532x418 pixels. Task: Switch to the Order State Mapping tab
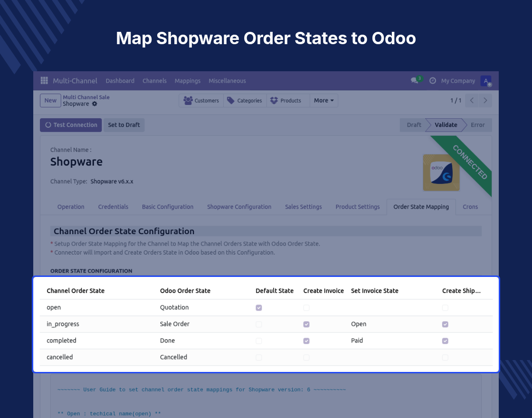pos(421,207)
